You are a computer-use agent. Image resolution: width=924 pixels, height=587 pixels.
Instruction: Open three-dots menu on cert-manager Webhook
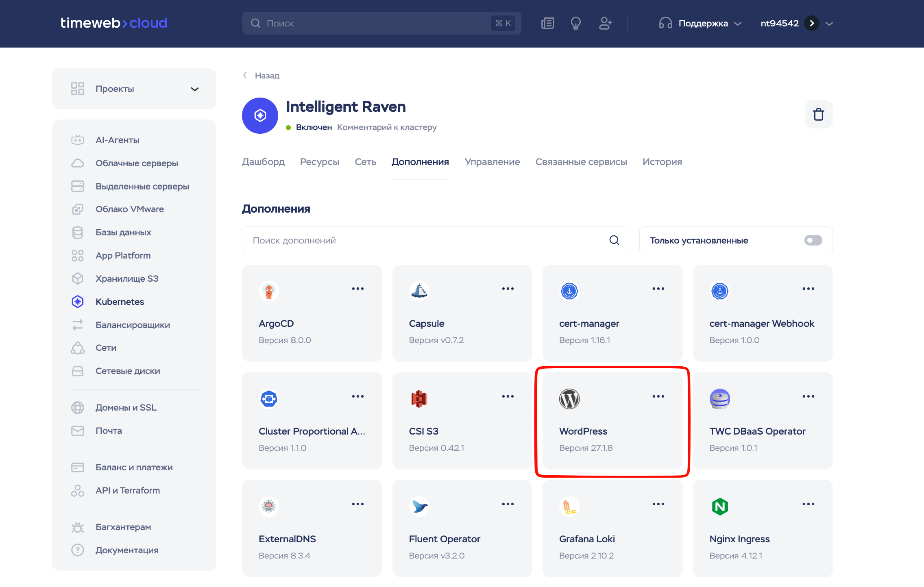808,289
